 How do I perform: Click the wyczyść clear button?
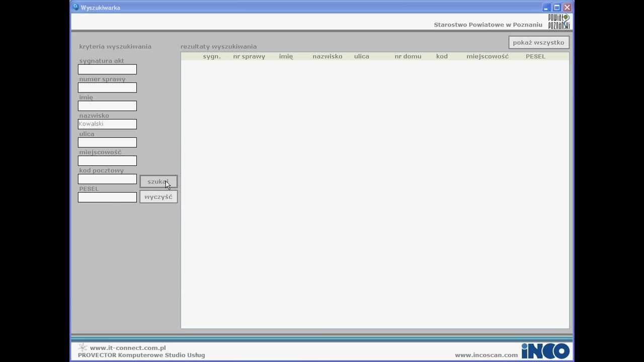[x=158, y=197]
